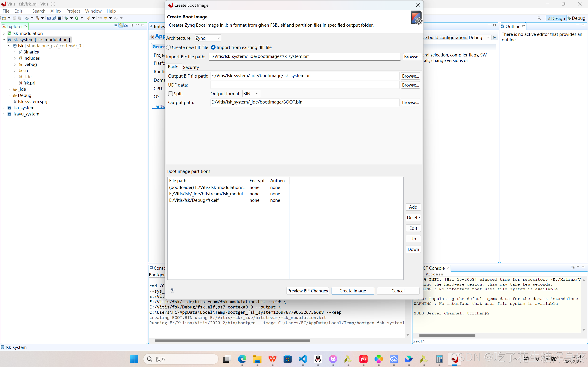Open the build configuration Debug dropdown

tap(479, 37)
